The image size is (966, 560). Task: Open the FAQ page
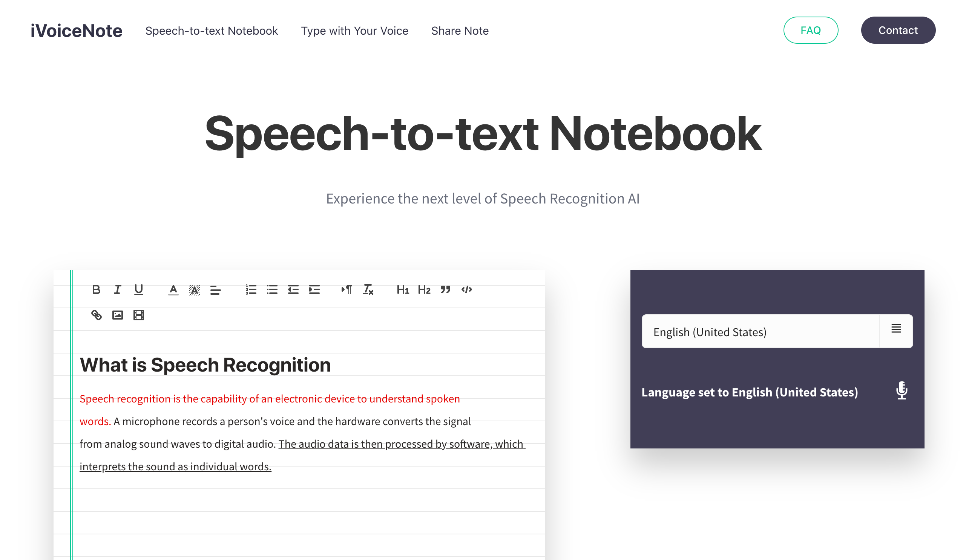(811, 30)
